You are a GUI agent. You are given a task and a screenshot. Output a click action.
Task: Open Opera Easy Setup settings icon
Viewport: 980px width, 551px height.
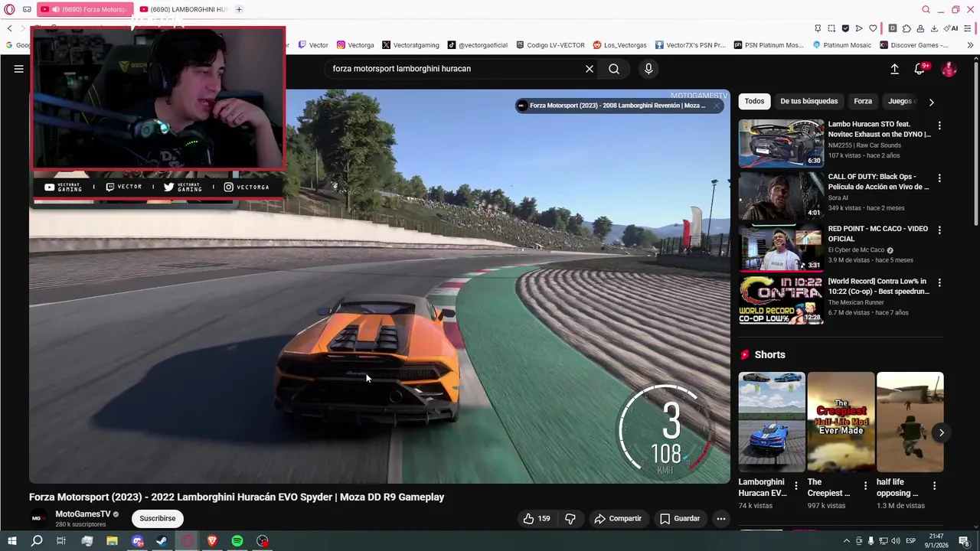968,28
